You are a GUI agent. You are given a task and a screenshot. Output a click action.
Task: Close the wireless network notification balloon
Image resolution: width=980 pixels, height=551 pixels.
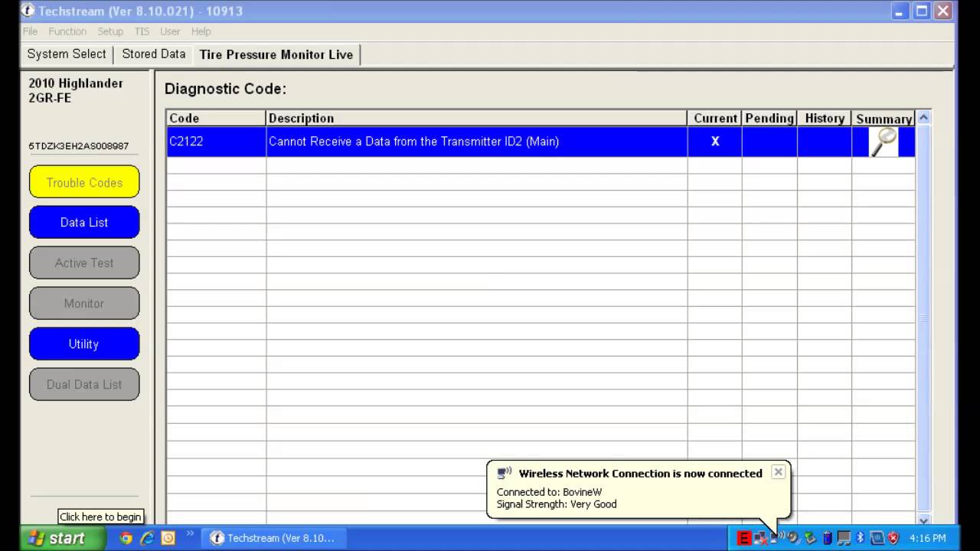click(x=778, y=472)
